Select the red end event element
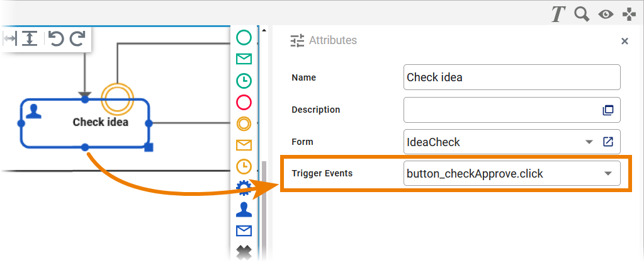This screenshot has height=262, width=644. tap(244, 102)
